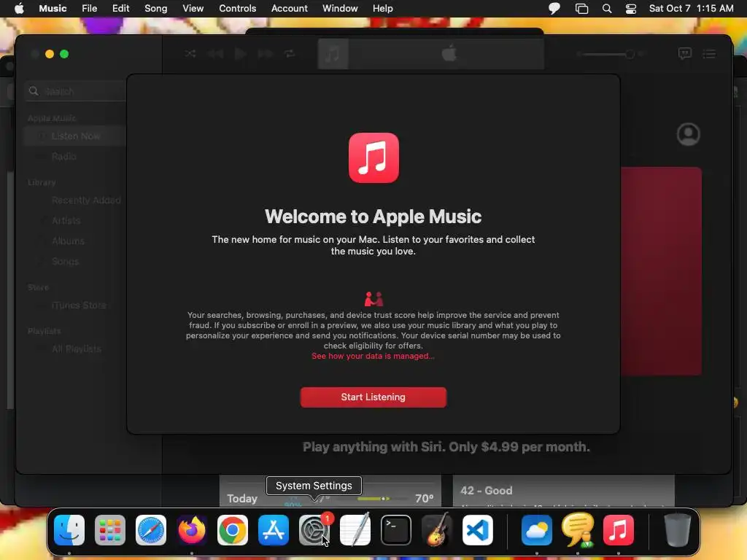The height and width of the screenshot is (560, 747).
Task: Click the speech bubble menu bar icon
Action: pyautogui.click(x=554, y=9)
